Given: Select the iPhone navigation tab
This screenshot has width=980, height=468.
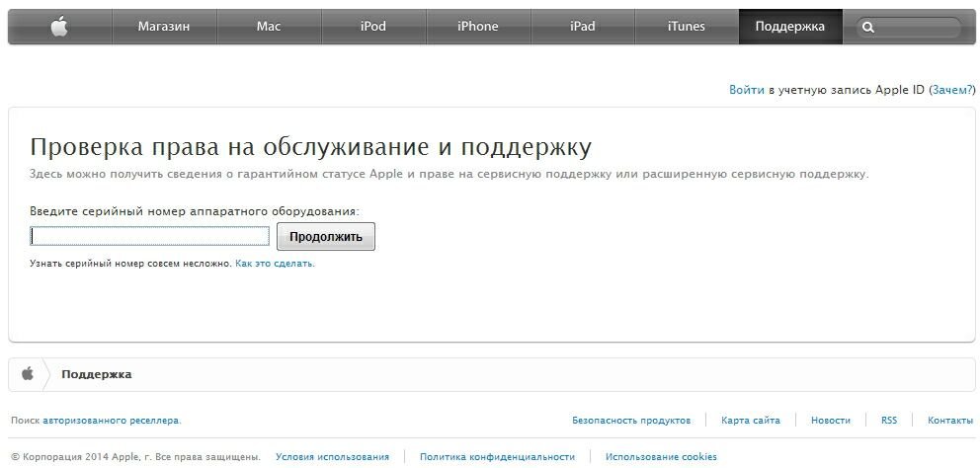Looking at the screenshot, I should [x=478, y=27].
